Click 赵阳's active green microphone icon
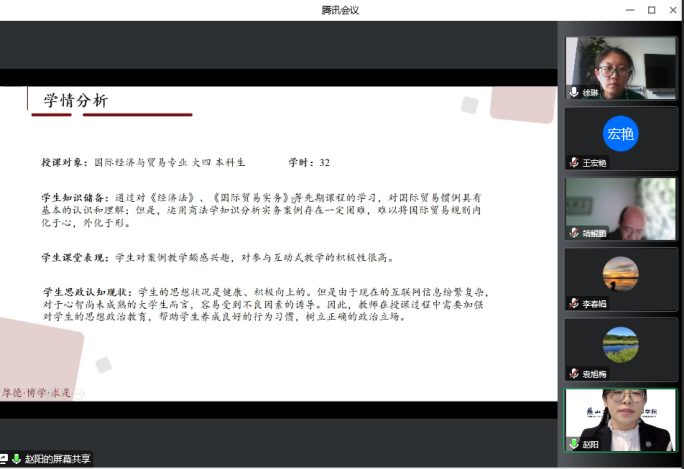684x469 pixels. 574,444
